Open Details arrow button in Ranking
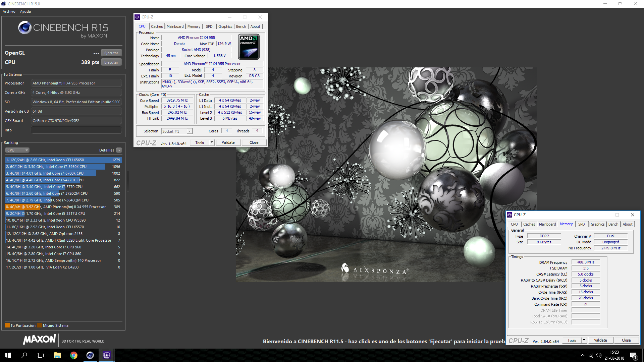 (x=119, y=150)
